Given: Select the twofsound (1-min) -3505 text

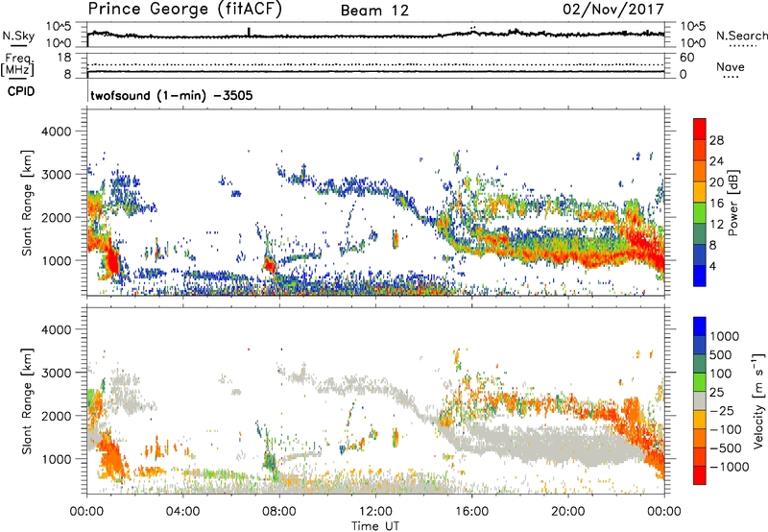Looking at the screenshot, I should point(172,95).
